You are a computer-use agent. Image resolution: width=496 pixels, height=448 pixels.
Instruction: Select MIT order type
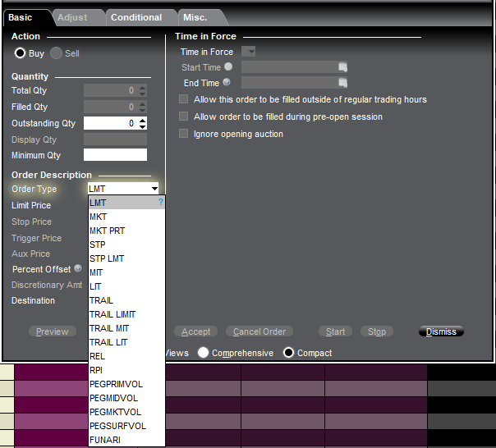[x=126, y=272]
